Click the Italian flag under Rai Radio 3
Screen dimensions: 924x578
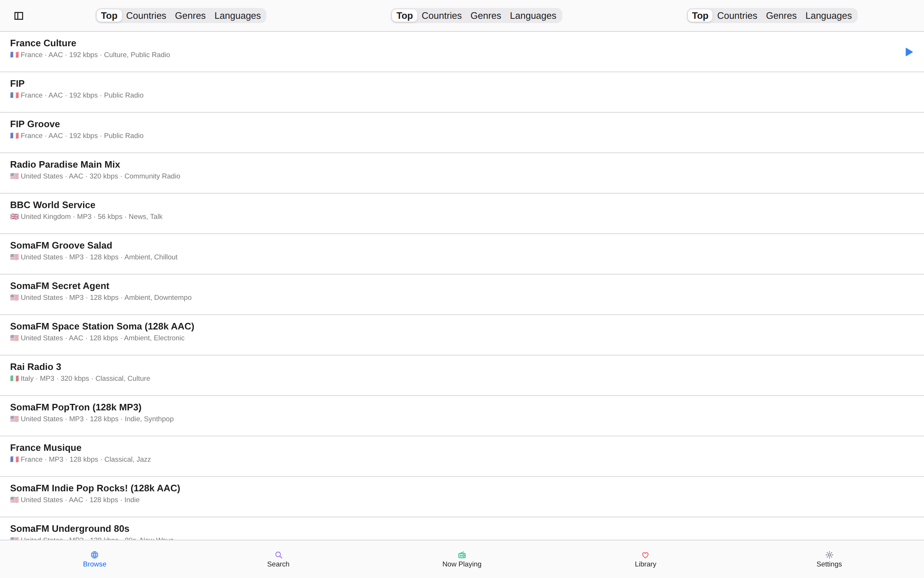[x=14, y=379]
